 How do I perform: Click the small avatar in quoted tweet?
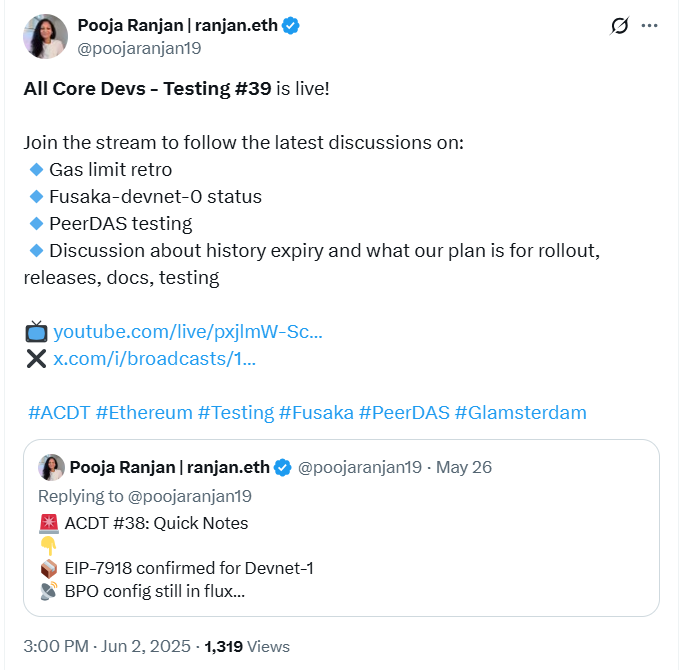tap(52, 467)
